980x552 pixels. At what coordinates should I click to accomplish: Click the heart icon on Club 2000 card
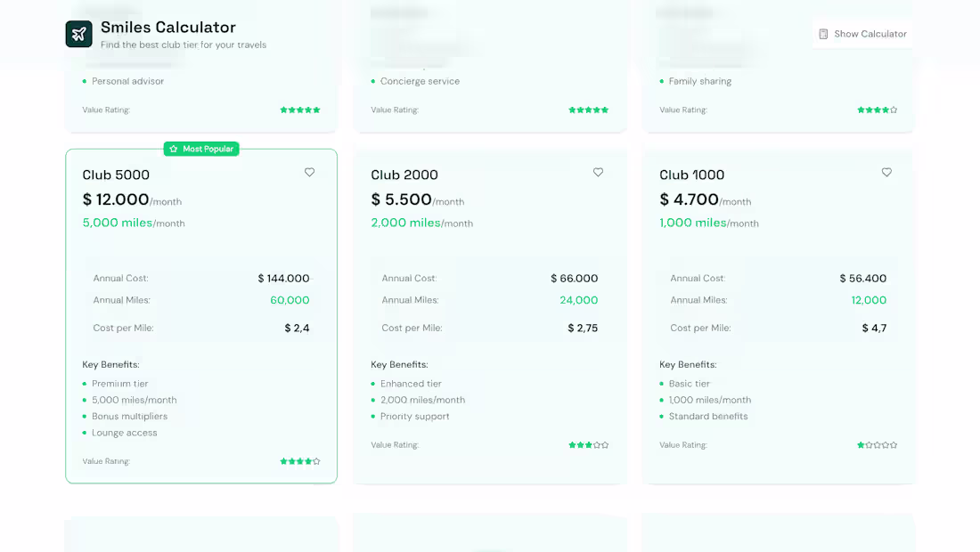coord(598,172)
